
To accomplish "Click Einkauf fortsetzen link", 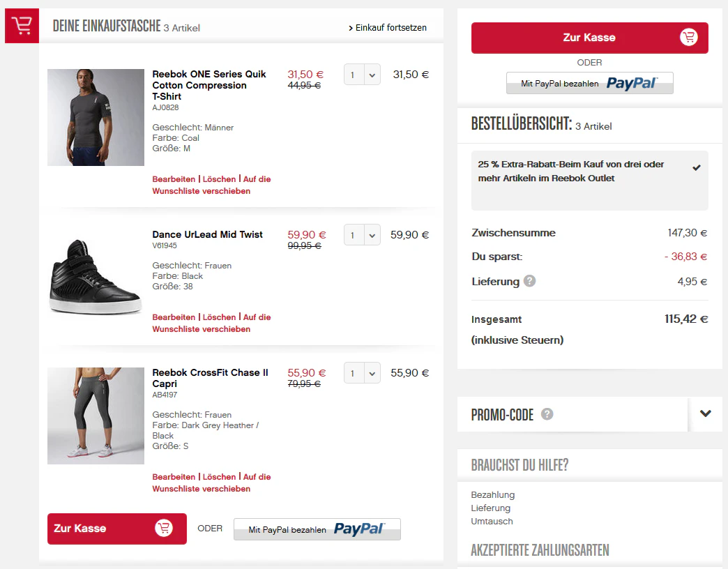I will [388, 28].
